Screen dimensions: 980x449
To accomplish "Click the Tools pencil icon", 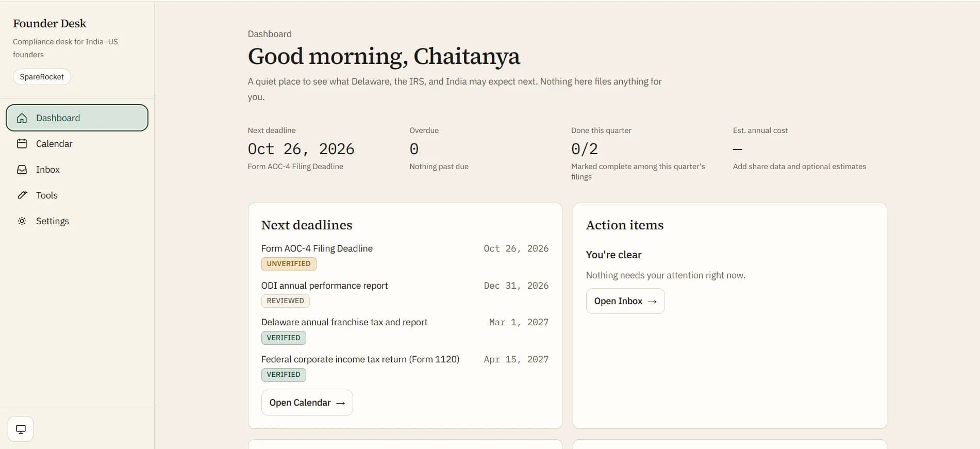I will click(x=22, y=195).
